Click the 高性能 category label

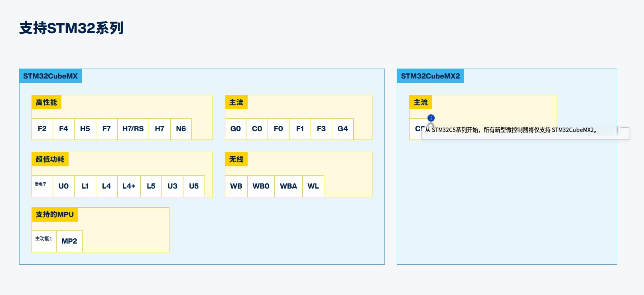click(x=46, y=102)
